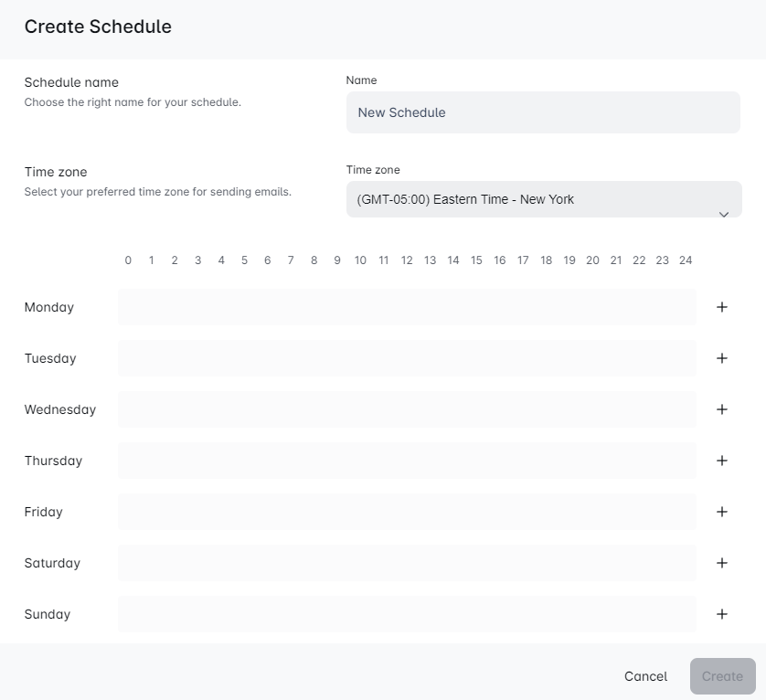
Task: Add a time slot for Sunday
Action: tap(722, 614)
